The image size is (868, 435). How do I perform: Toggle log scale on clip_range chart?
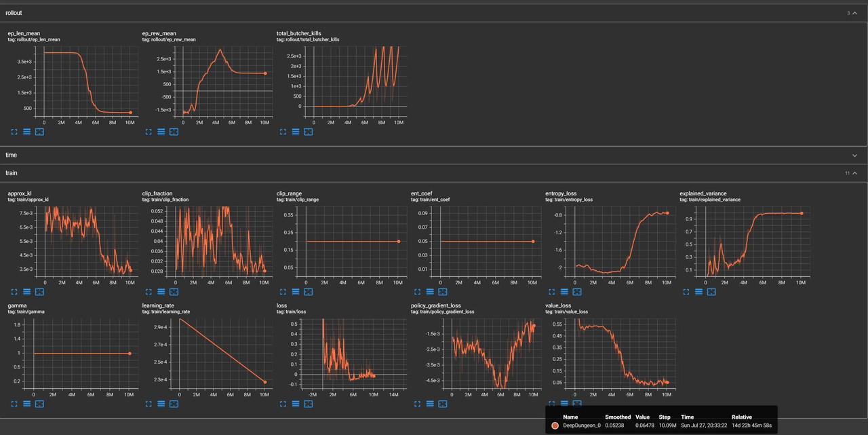coord(296,292)
